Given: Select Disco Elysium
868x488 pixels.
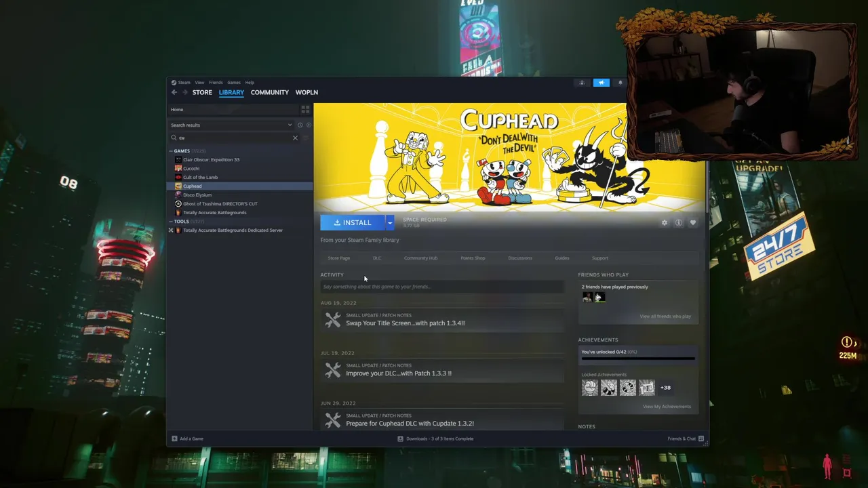Looking at the screenshot, I should (197, 195).
